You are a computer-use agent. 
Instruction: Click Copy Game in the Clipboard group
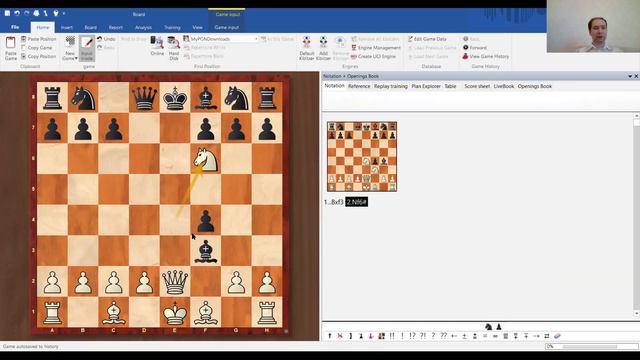coord(36,47)
